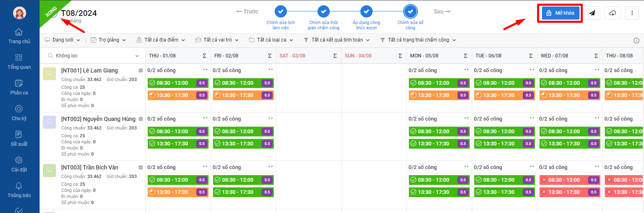
Task: Open Lê Lam Giang THU 01/08 day options dots
Action: (205, 70)
